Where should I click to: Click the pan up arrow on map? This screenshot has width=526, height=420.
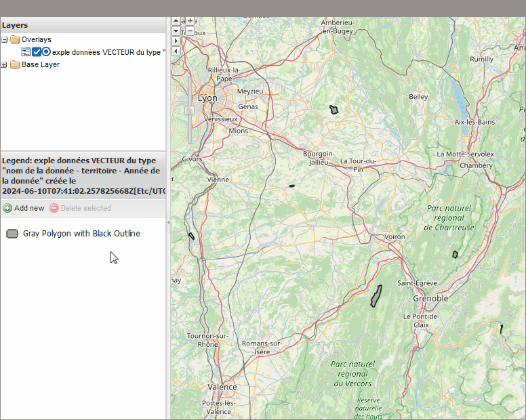[176, 22]
